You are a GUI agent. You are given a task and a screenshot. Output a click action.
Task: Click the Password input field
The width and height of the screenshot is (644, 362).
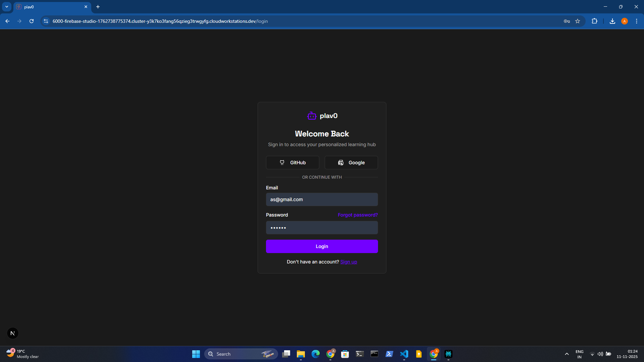pos(322,228)
